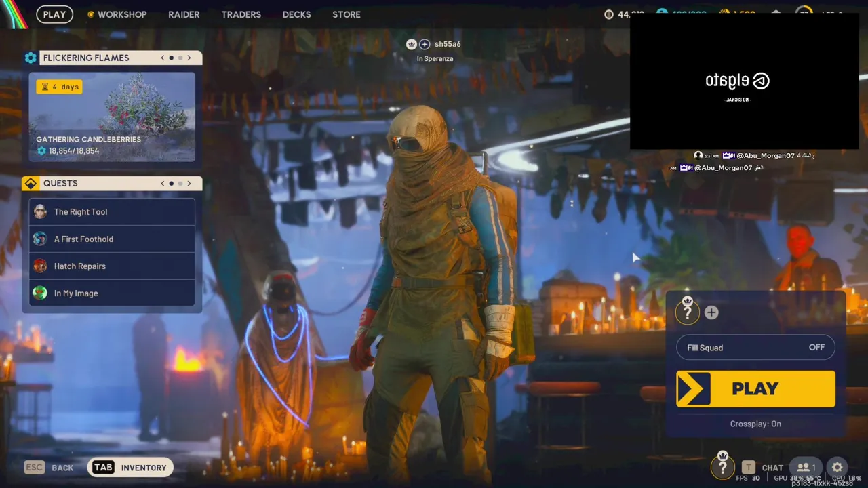The image size is (868, 488).
Task: Go to the TRADERS tab
Action: click(x=241, y=14)
